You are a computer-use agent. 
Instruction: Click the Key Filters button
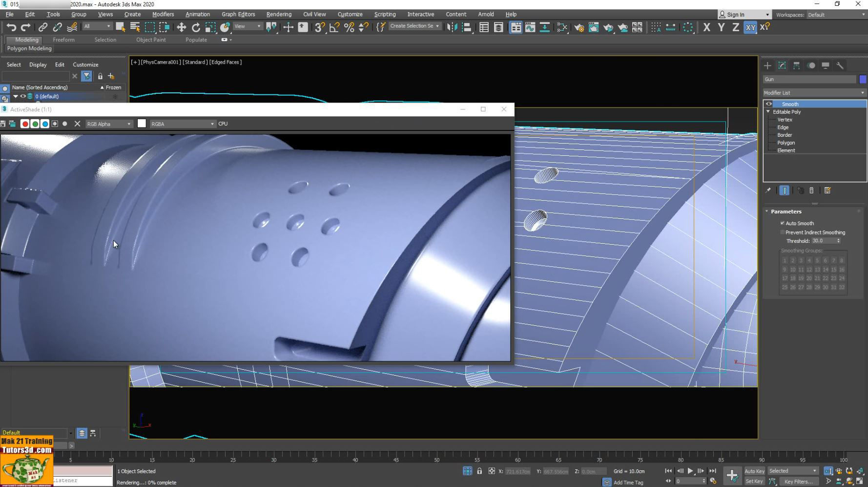[800, 481]
